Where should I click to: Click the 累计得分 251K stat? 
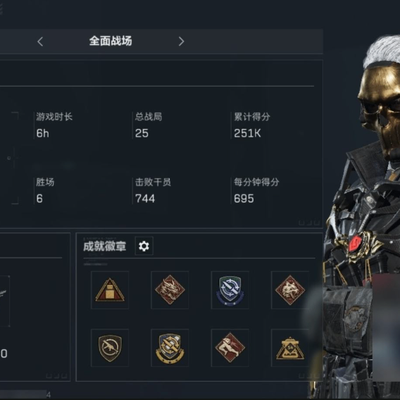click(252, 125)
